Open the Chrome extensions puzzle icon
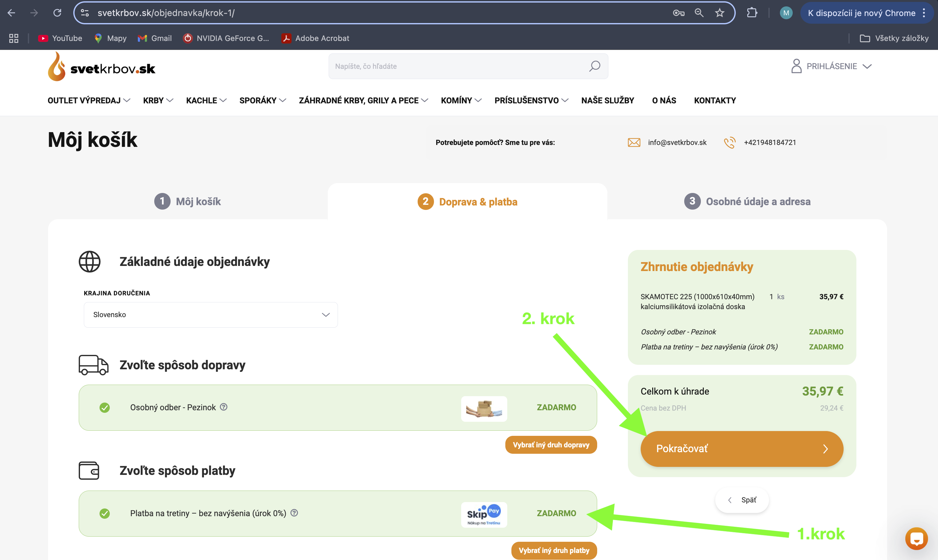Screen dimensions: 938x560 pyautogui.click(x=752, y=13)
